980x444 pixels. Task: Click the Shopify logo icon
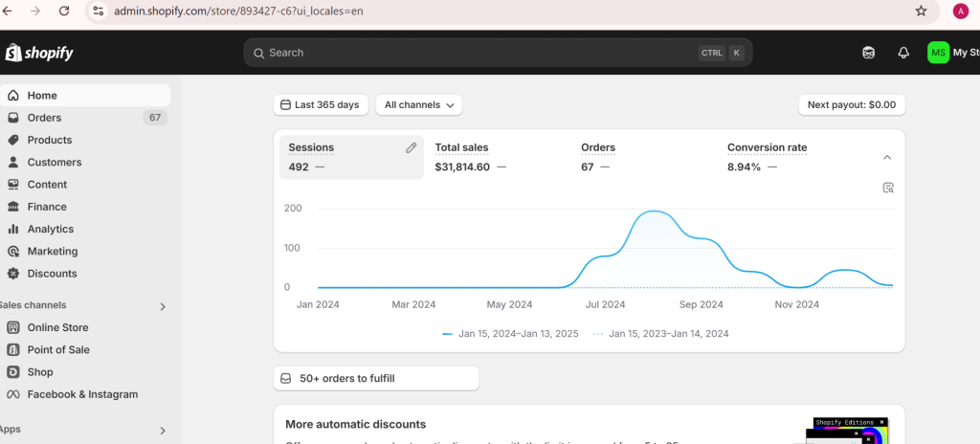[x=12, y=53]
